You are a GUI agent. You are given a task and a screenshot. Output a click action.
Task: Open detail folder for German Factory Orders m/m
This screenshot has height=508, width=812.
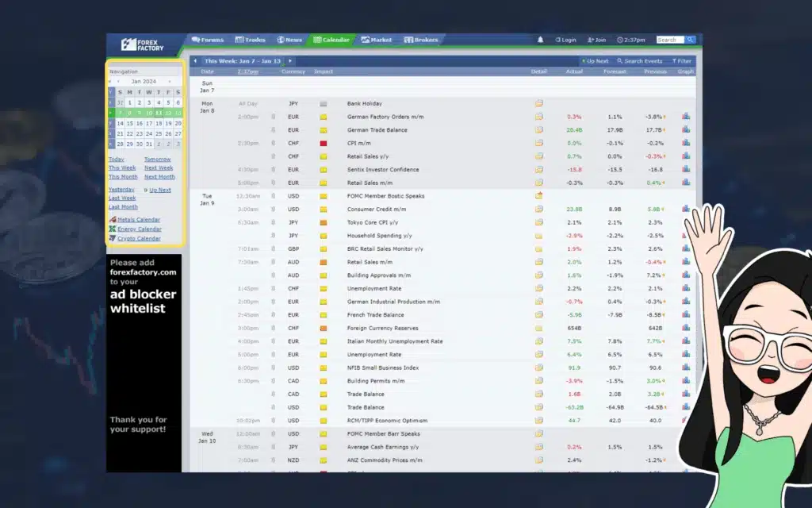[539, 117]
